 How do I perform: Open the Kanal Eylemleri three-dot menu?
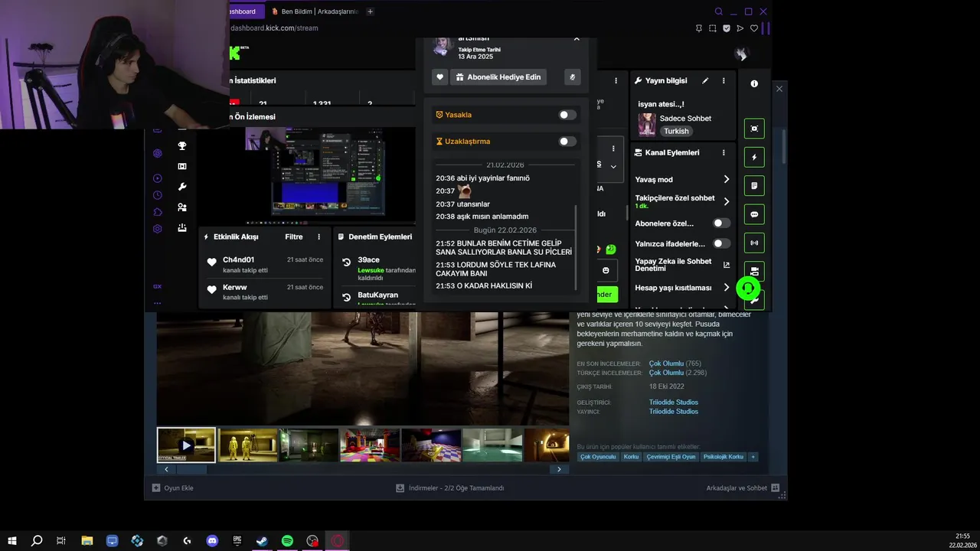pyautogui.click(x=724, y=152)
